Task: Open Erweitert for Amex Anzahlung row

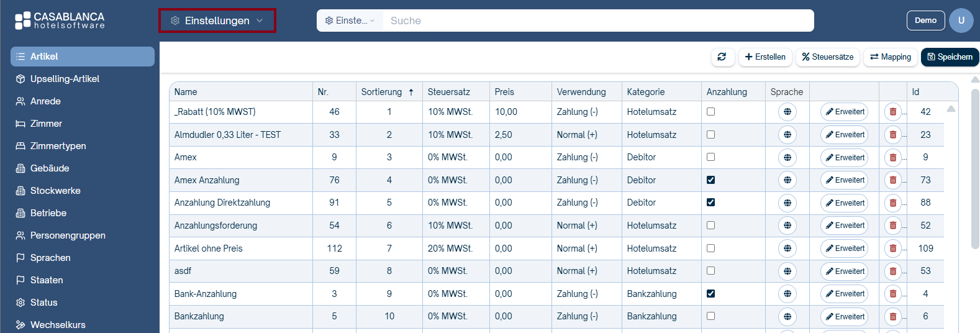Action: coord(845,180)
